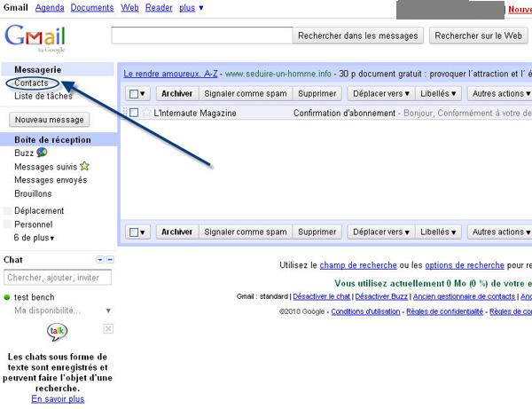Screen dimensions: 532x409
Task: Follow the options de recherche link
Action: click(465, 265)
